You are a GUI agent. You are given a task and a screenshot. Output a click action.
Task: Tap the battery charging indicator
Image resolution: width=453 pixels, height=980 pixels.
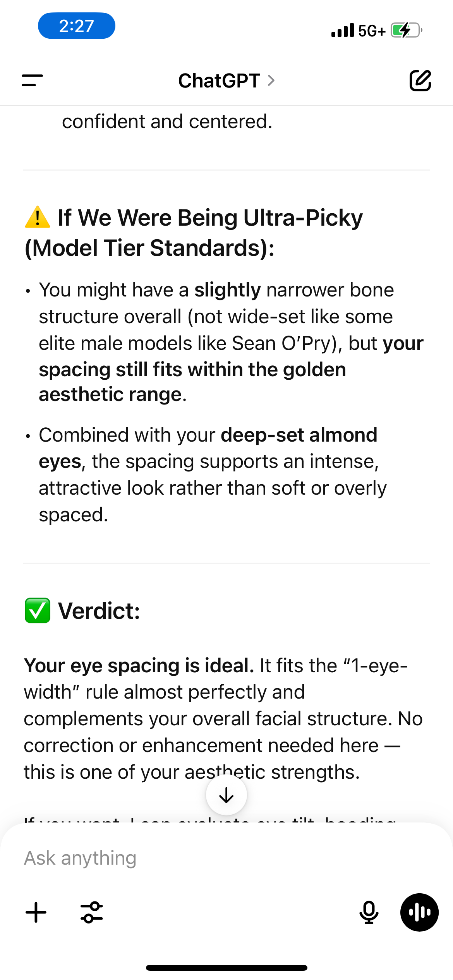[x=406, y=30]
